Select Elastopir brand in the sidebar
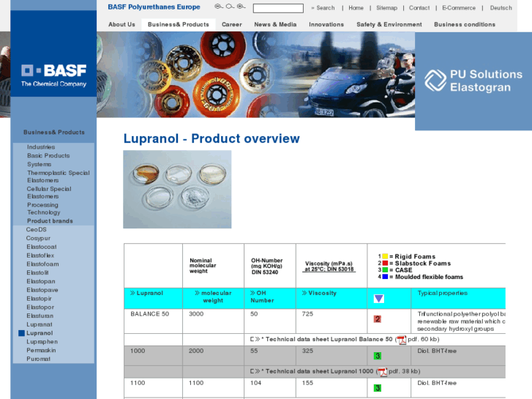This screenshot has width=532, height=399. point(39,299)
